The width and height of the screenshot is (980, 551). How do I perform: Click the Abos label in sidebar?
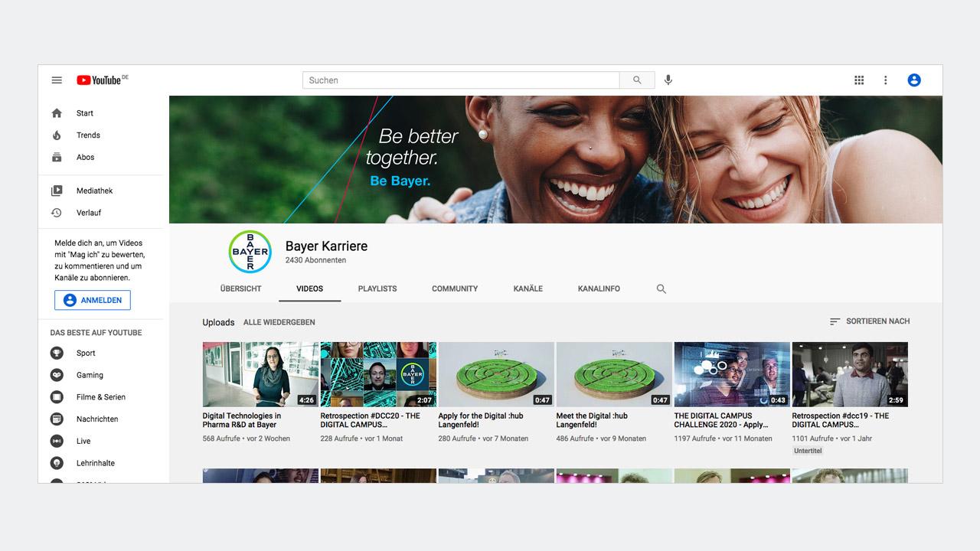(86, 158)
